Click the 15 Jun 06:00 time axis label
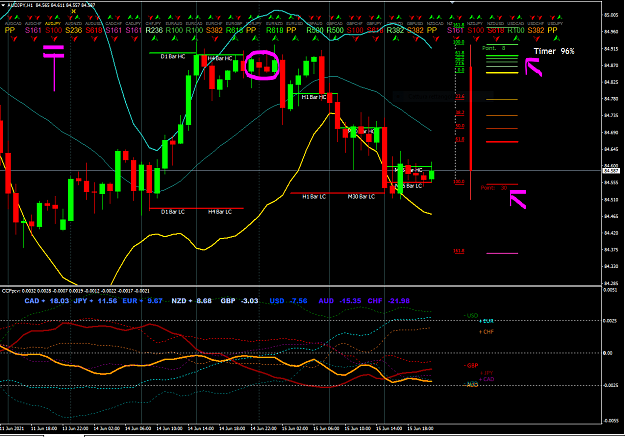This screenshot has width=625, height=437. [326, 429]
